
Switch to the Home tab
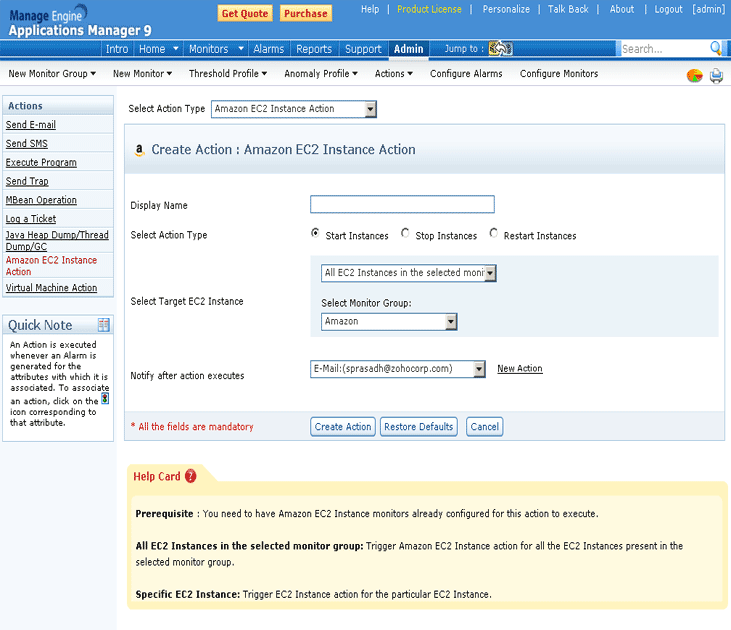152,49
